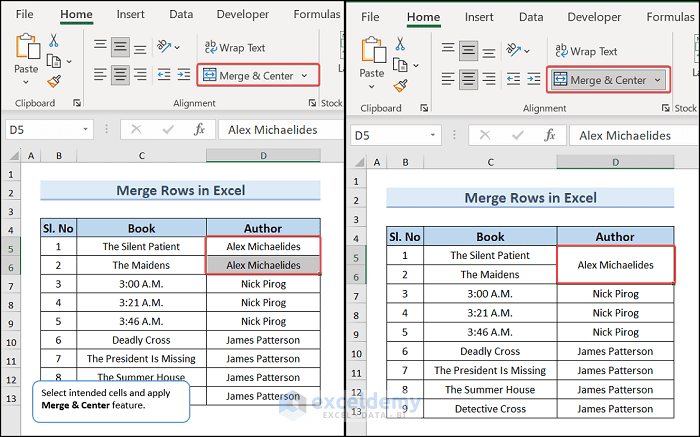Screen dimensions: 700x437
Task: Switch to Insert tab in the left window
Action: coord(130,14)
